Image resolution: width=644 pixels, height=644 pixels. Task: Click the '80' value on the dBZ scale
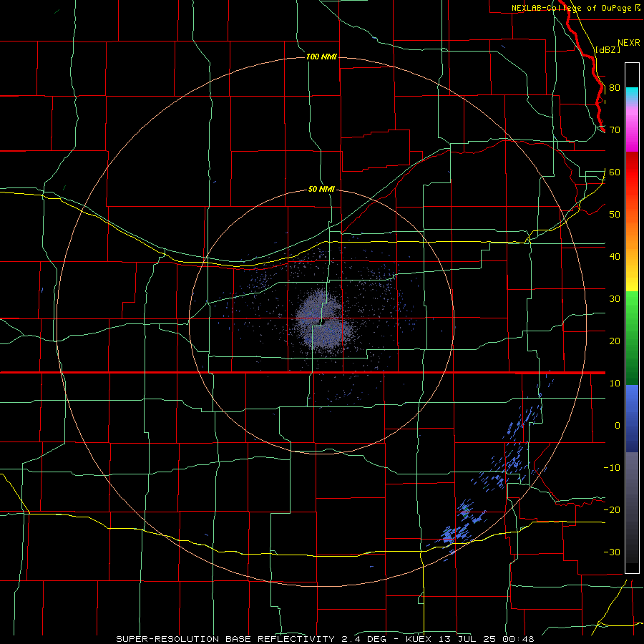point(615,88)
